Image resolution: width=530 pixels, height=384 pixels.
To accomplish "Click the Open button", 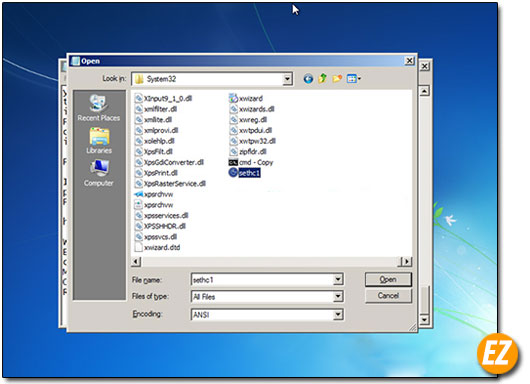I will (x=388, y=280).
